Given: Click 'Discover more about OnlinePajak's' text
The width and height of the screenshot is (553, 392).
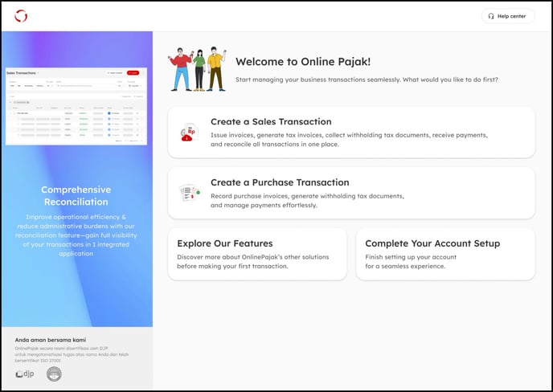Looking at the screenshot, I should click(x=253, y=262).
